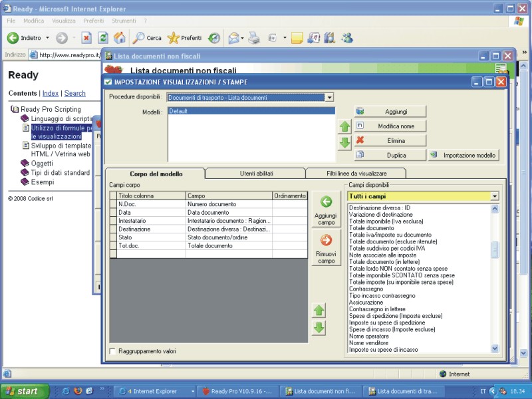This screenshot has height=399, width=532.
Task: Move model up with green arrow beside Modelli list
Action: coord(344,126)
